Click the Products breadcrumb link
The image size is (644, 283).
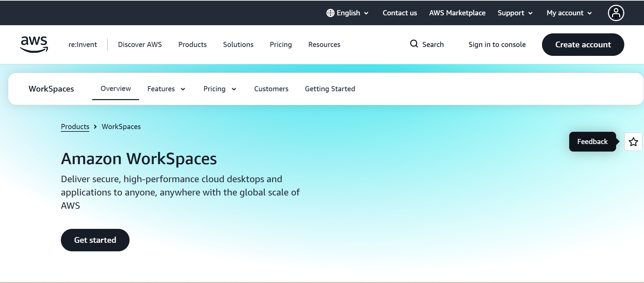75,127
